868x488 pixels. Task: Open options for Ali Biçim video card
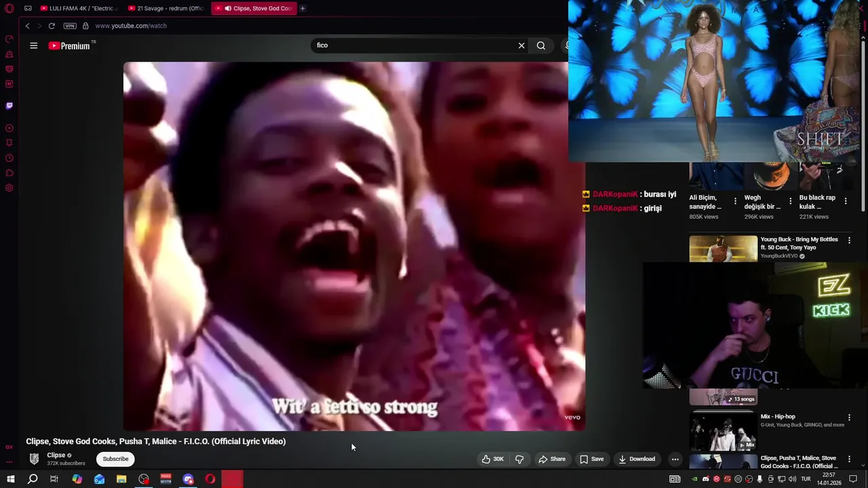735,201
